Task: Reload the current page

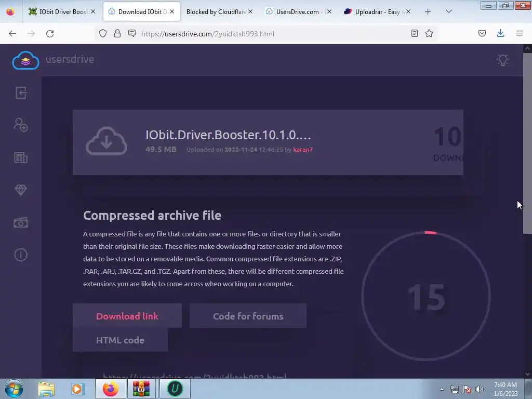Action: point(50,34)
